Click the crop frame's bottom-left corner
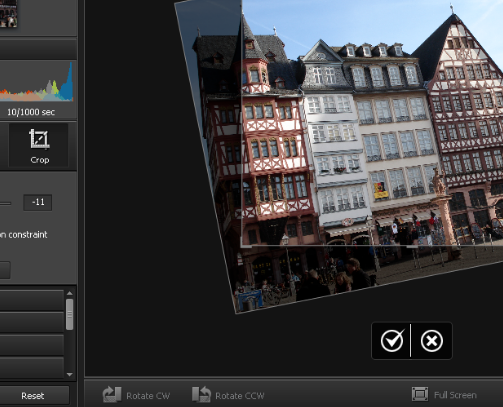The image size is (503, 407). pyautogui.click(x=241, y=246)
